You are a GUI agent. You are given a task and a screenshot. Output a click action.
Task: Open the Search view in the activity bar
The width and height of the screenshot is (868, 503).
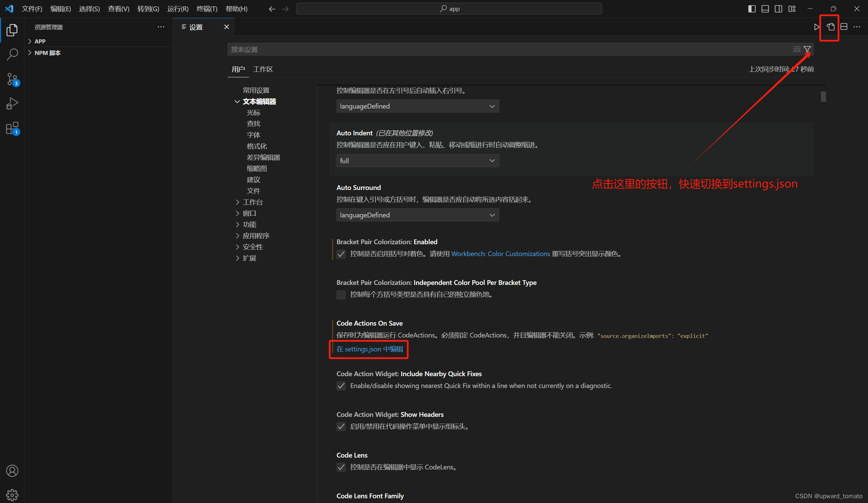pyautogui.click(x=12, y=54)
